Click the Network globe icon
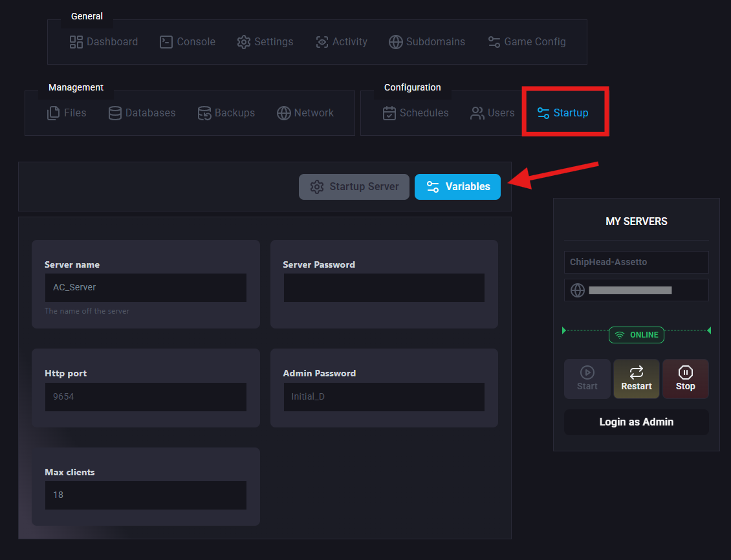 pyautogui.click(x=283, y=113)
